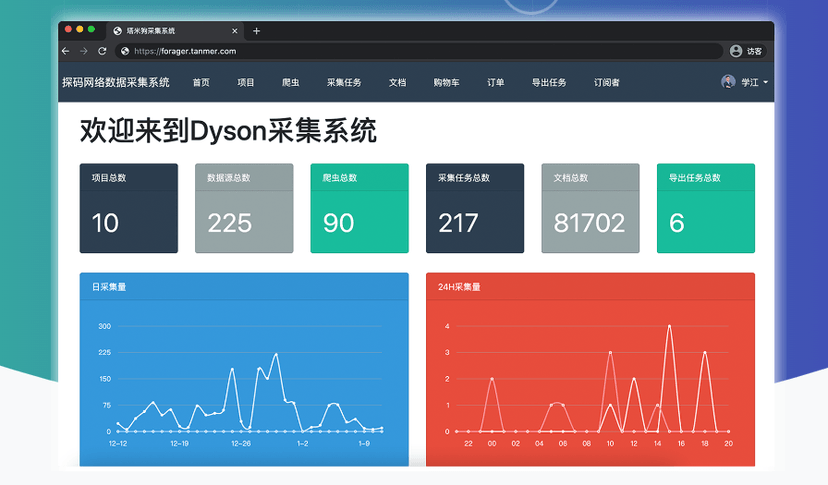Open the 购物车 menu item
Viewport: 828px width, 485px height.
[447, 82]
